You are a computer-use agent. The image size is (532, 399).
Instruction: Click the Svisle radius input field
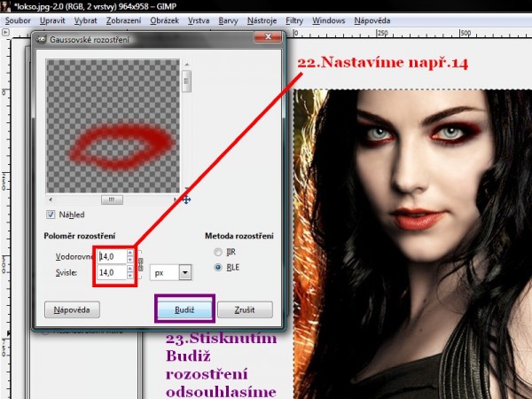point(112,272)
